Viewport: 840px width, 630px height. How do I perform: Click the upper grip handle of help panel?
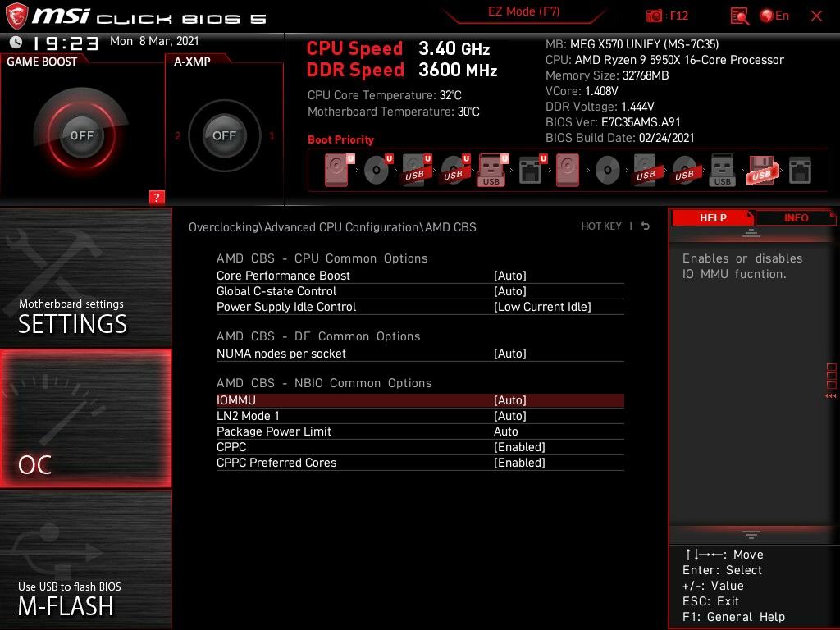pos(751,233)
